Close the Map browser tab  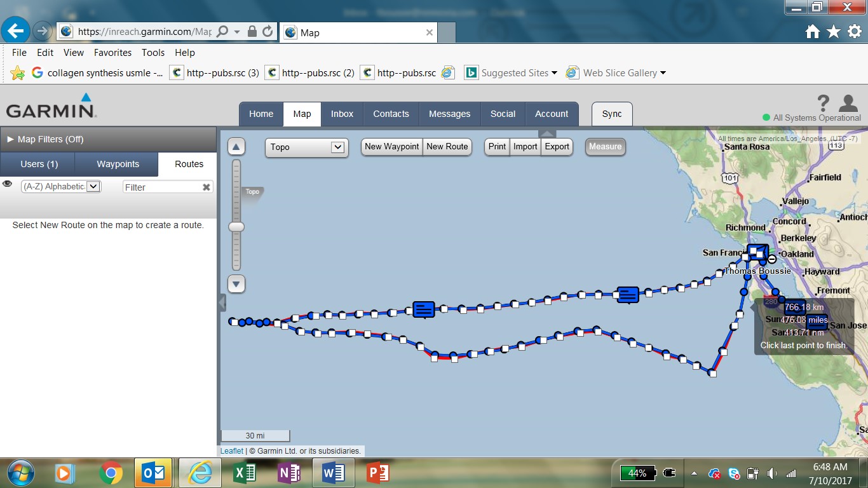point(430,32)
